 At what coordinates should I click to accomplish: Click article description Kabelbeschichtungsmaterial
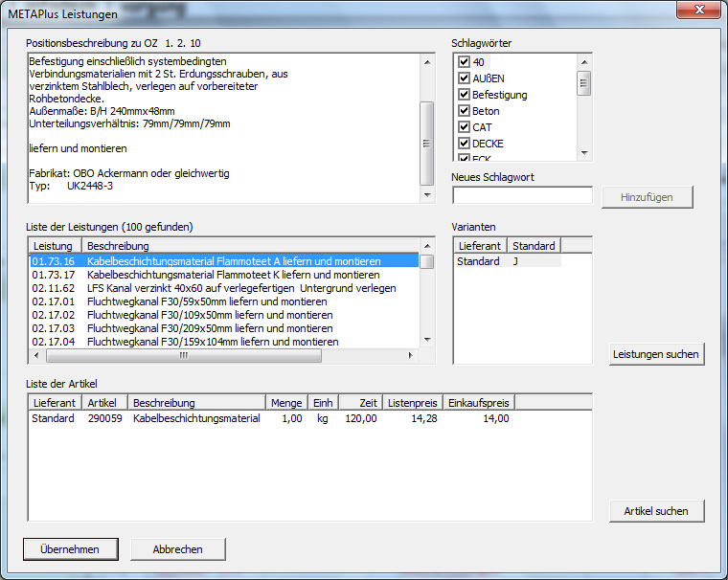click(x=196, y=418)
